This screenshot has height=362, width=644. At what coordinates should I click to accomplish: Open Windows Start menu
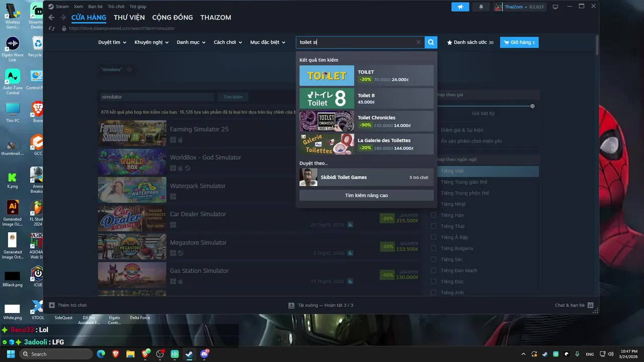[11, 354]
